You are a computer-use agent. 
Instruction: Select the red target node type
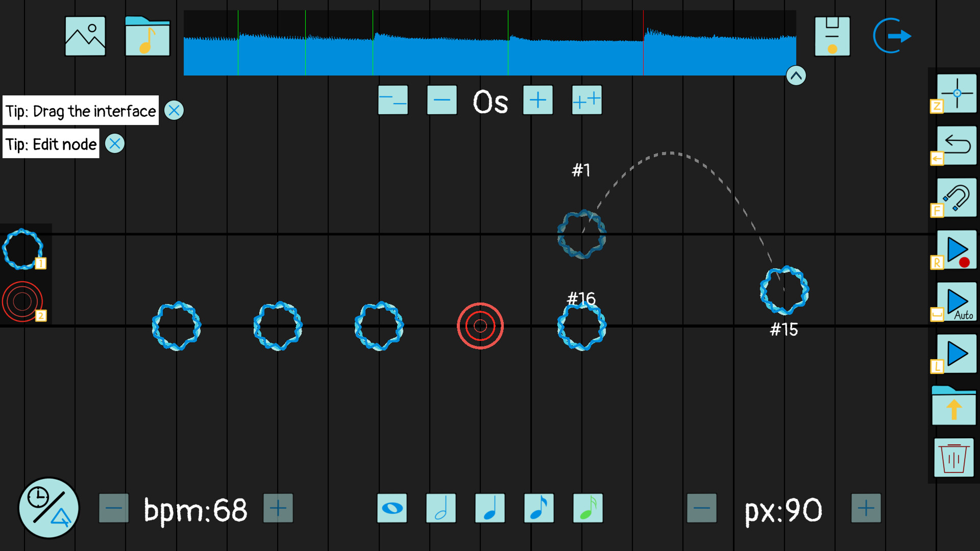[x=22, y=302]
